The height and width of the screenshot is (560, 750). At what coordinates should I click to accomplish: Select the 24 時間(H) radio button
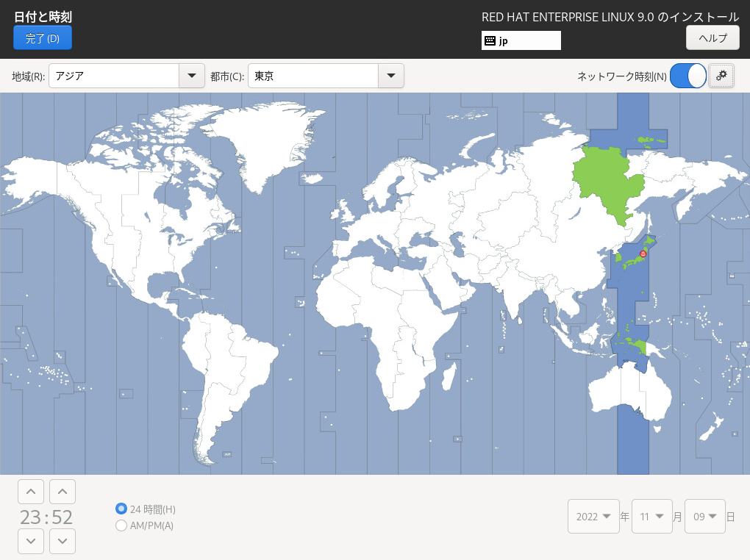coord(121,509)
